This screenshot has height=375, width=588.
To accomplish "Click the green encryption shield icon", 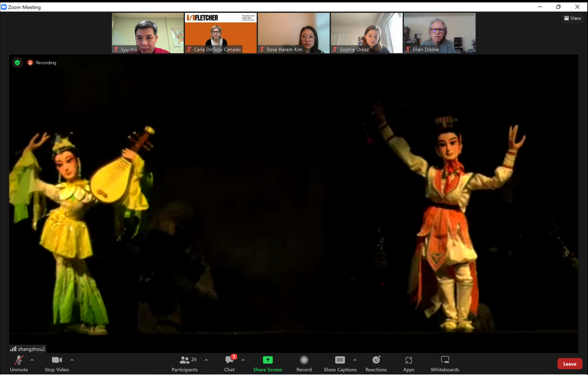I will tap(17, 63).
